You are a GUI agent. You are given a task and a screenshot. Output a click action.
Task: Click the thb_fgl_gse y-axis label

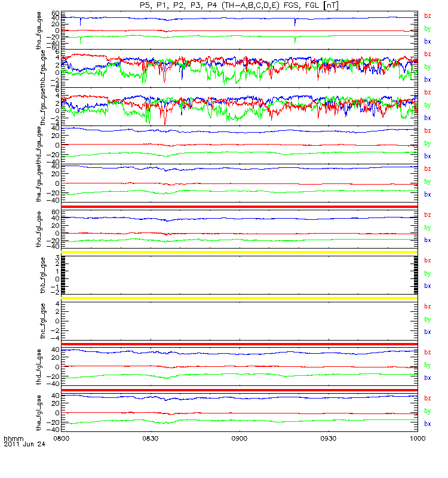tap(42, 275)
